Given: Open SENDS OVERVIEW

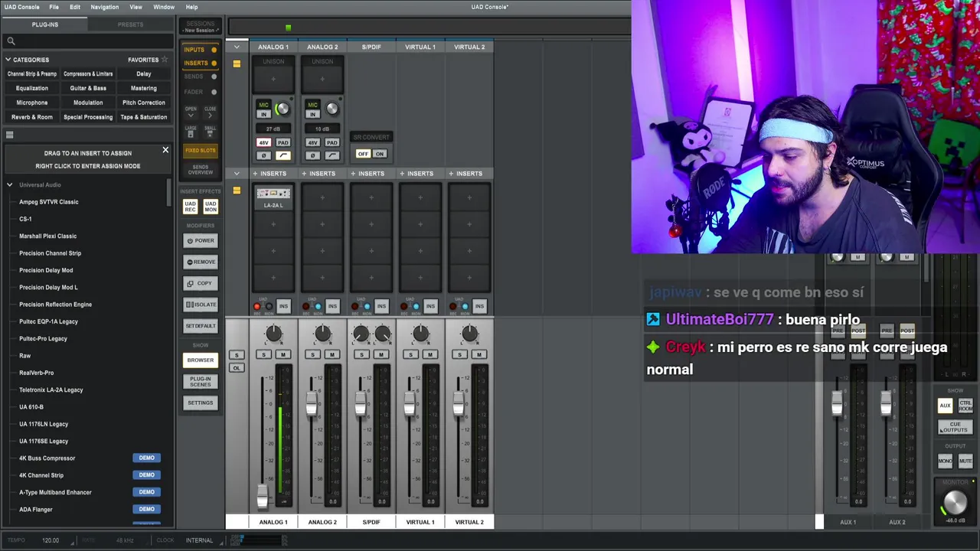Looking at the screenshot, I should 200,170.
